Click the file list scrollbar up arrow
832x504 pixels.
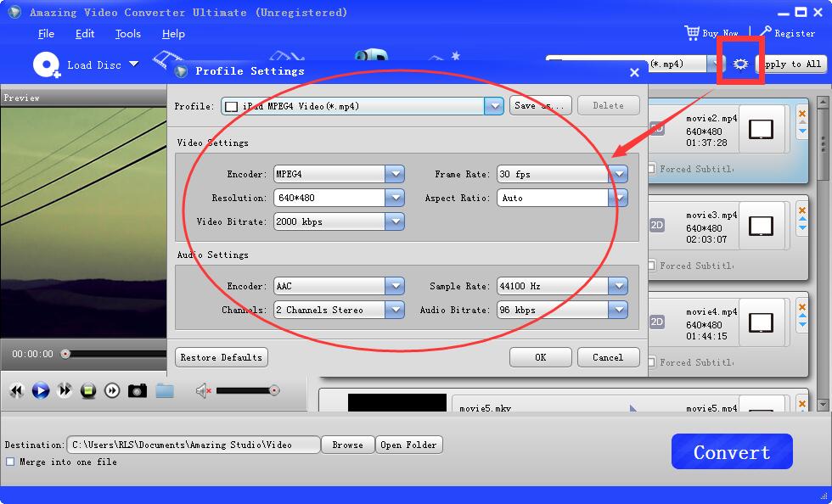pyautogui.click(x=823, y=101)
